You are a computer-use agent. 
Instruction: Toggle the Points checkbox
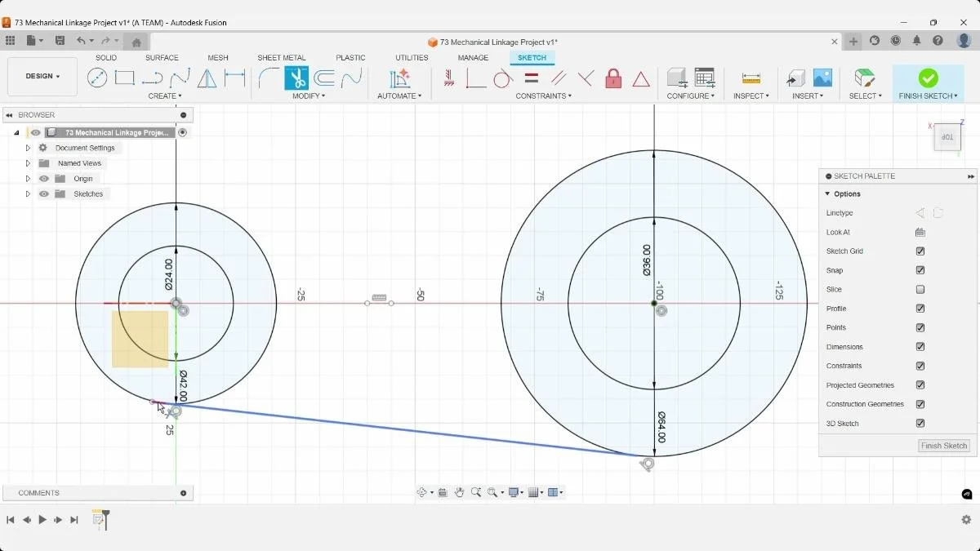point(920,327)
